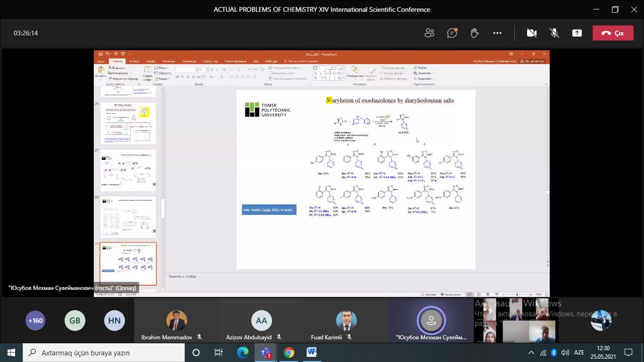Open the participants list icon
The width and height of the screenshot is (644, 362).
tap(429, 33)
